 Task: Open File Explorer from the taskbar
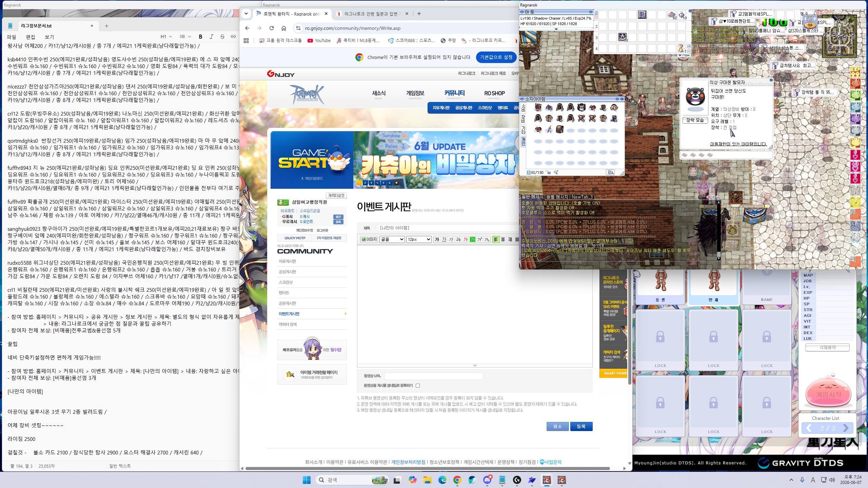click(x=427, y=480)
